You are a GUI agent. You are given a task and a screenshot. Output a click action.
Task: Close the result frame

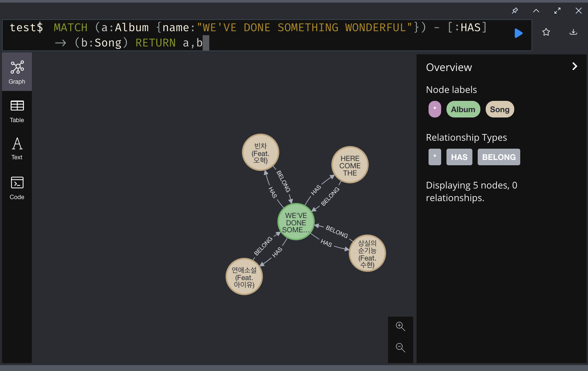tap(579, 11)
